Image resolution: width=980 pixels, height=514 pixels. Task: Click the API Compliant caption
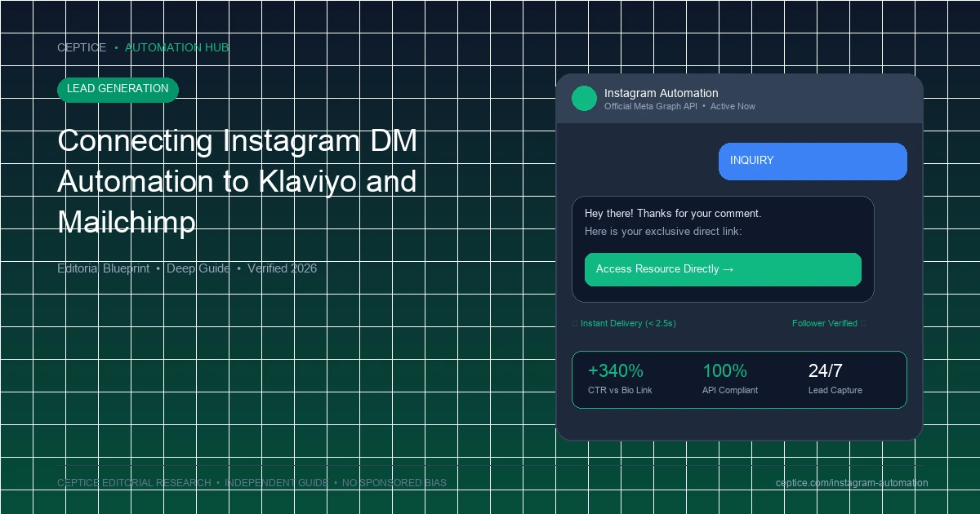(730, 391)
